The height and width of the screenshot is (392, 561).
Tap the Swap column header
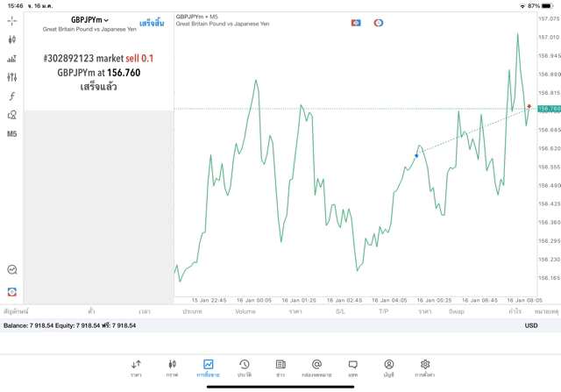point(457,311)
